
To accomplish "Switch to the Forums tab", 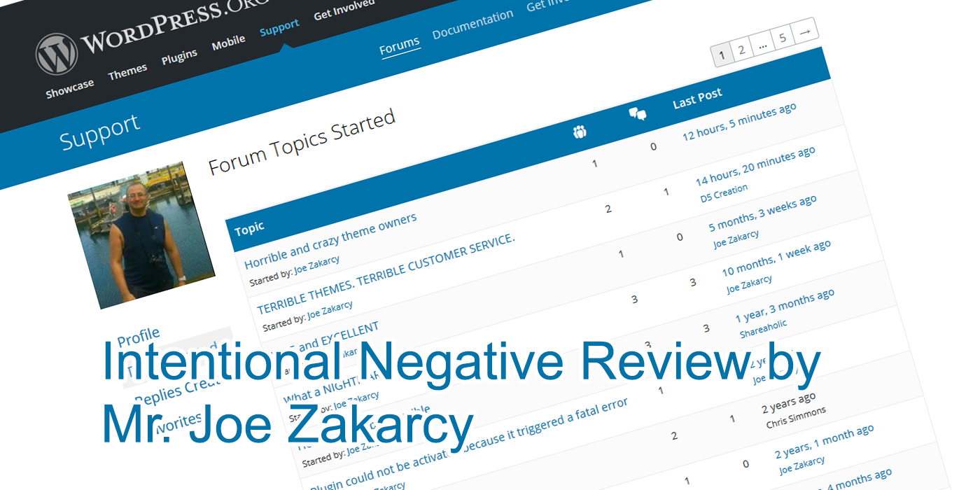I will pyautogui.click(x=400, y=48).
